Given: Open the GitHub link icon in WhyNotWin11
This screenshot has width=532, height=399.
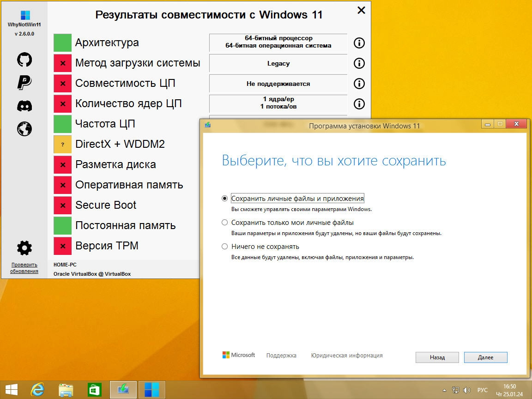Looking at the screenshot, I should pos(24,60).
